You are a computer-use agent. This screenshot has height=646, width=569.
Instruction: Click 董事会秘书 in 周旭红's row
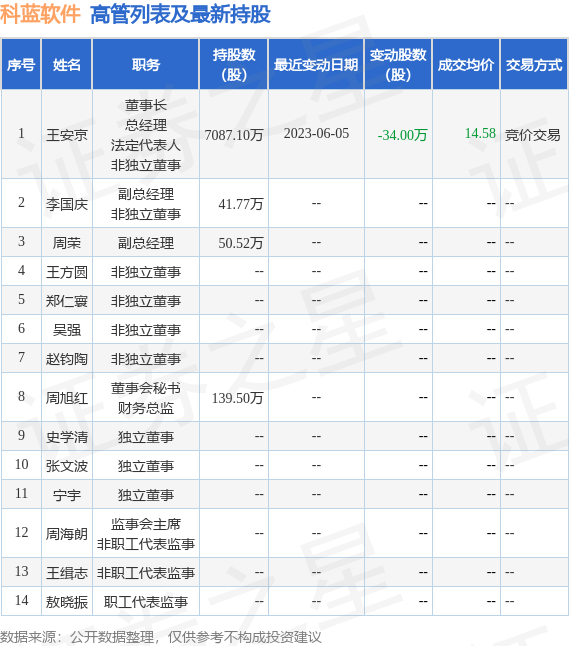(x=146, y=388)
